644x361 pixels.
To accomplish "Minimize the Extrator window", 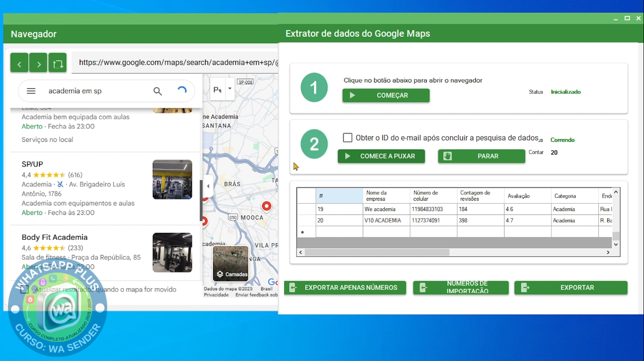I will [x=616, y=18].
